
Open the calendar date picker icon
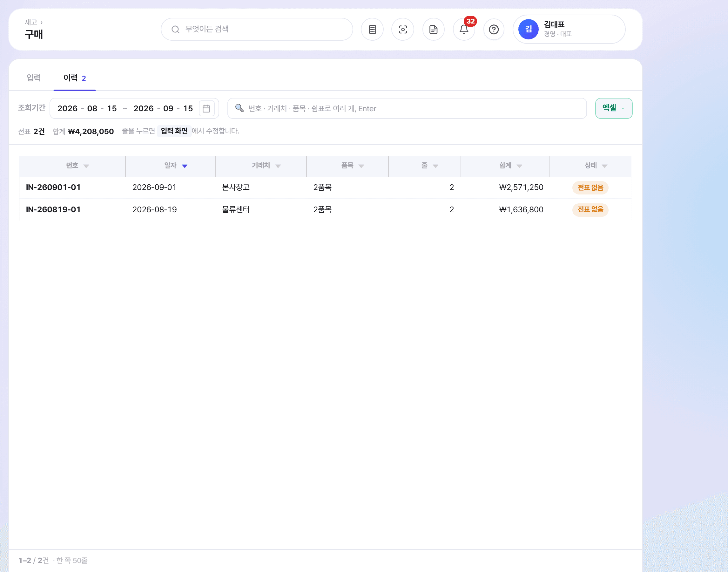pos(206,108)
